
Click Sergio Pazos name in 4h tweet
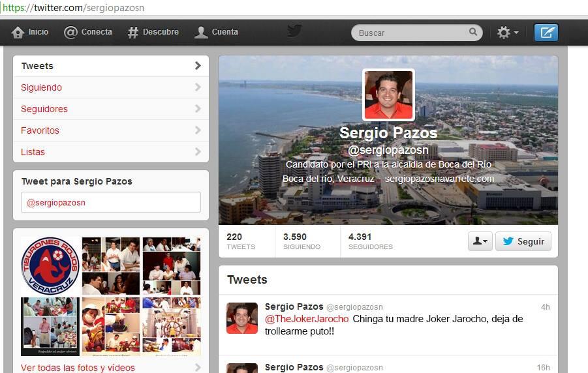click(x=294, y=306)
